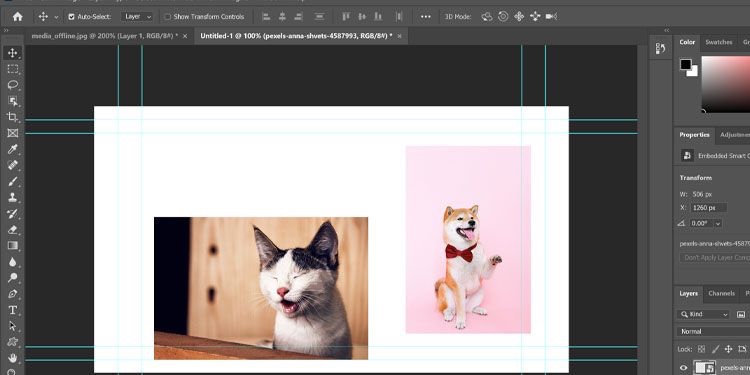This screenshot has width=750, height=375.
Task: Click the Align horizontal centers icon
Action: click(x=282, y=17)
